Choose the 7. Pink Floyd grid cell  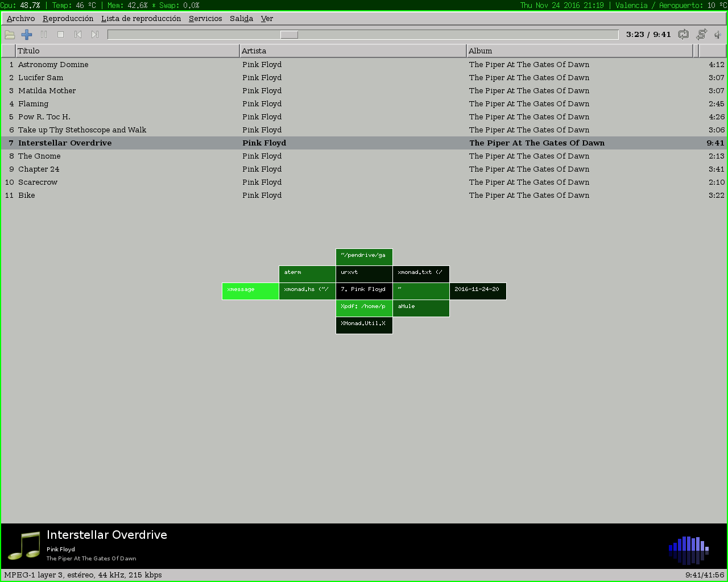(364, 291)
